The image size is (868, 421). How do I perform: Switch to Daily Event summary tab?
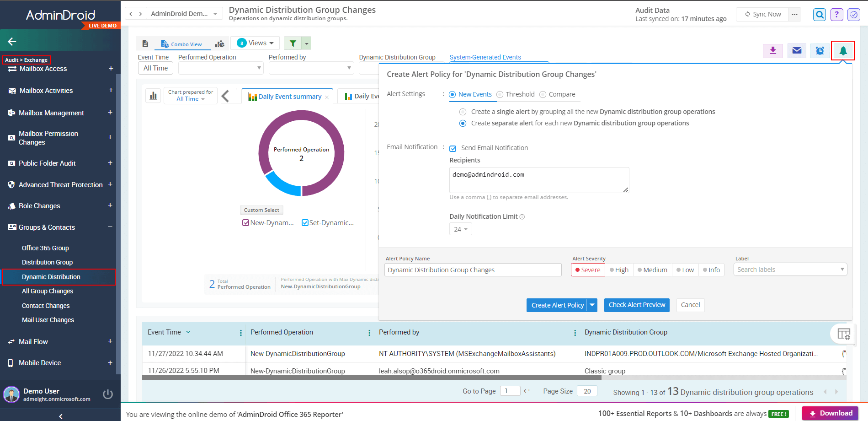[290, 97]
